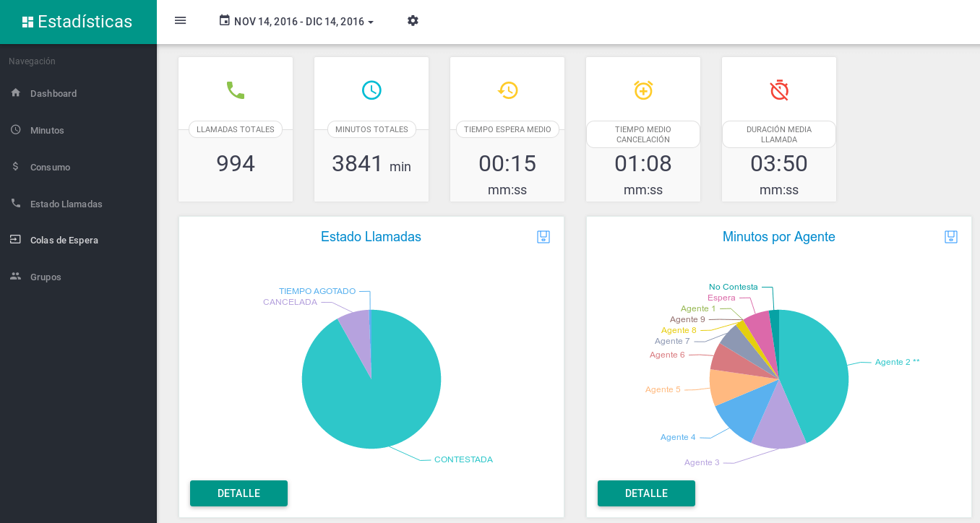Click the Estado Llamadas chart title
The height and width of the screenshot is (523, 980).
(371, 237)
